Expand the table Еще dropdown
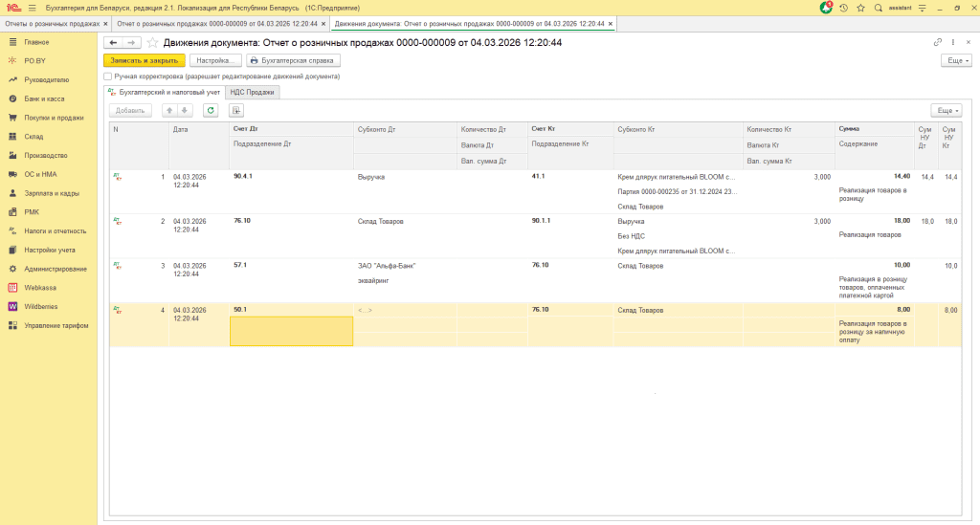 pyautogui.click(x=946, y=110)
